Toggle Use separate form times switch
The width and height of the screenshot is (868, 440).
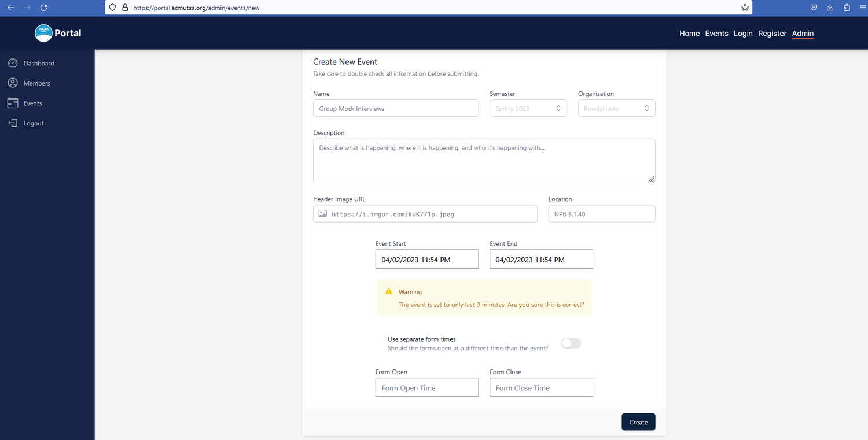click(571, 343)
